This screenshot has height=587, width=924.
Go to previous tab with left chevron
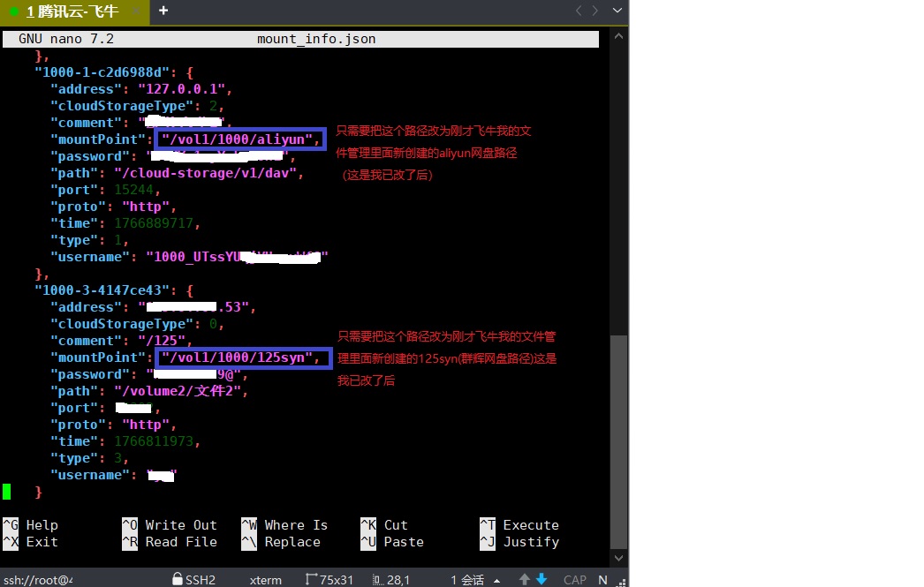(x=579, y=11)
